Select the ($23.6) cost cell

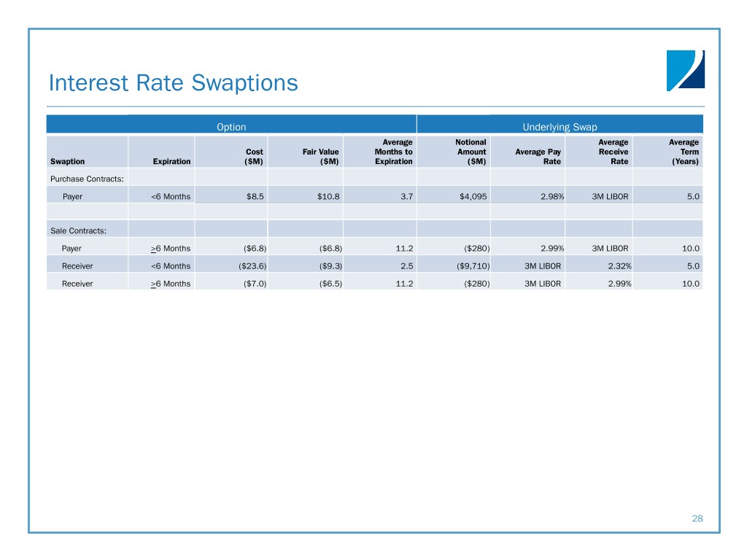[249, 266]
